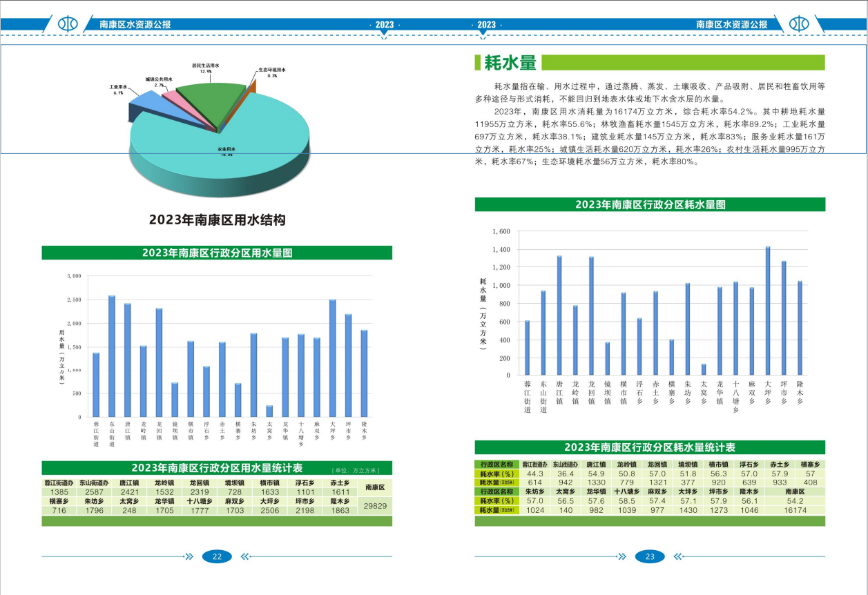Click the 2023年南康区行政分区耗水量图 title banner
The width and height of the screenshot is (868, 595).
pyautogui.click(x=650, y=204)
